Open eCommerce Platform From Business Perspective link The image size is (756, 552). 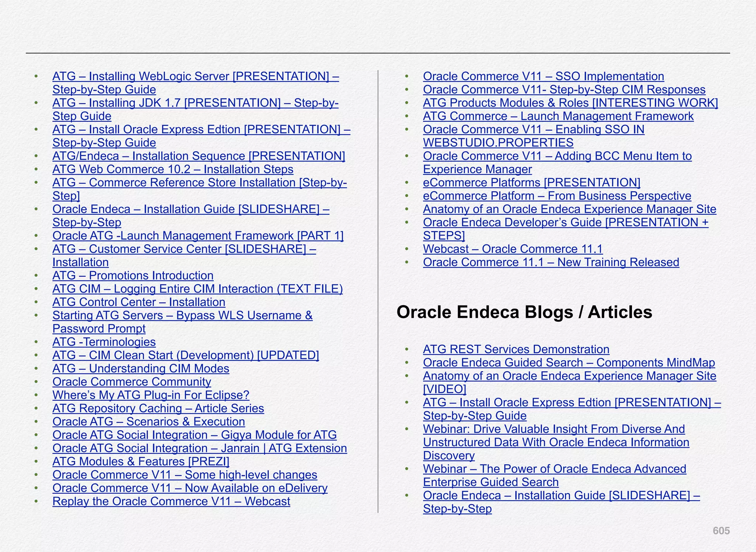coord(557,196)
